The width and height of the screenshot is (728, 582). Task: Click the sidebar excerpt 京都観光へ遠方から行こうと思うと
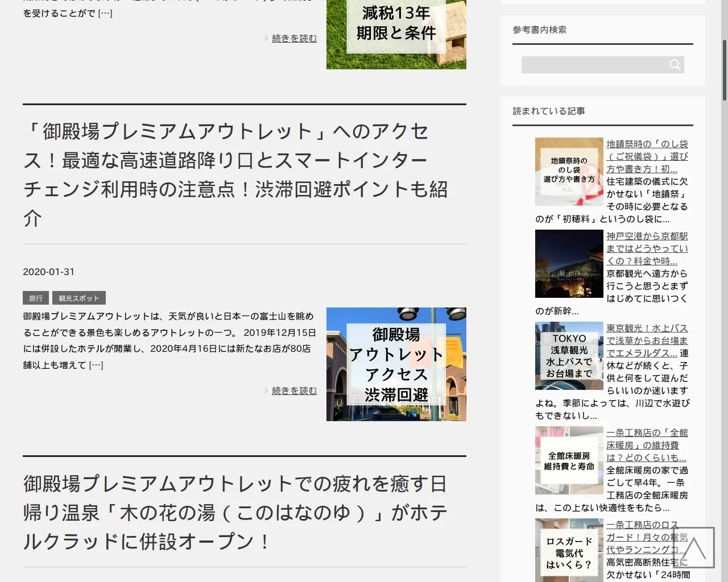(x=612, y=292)
